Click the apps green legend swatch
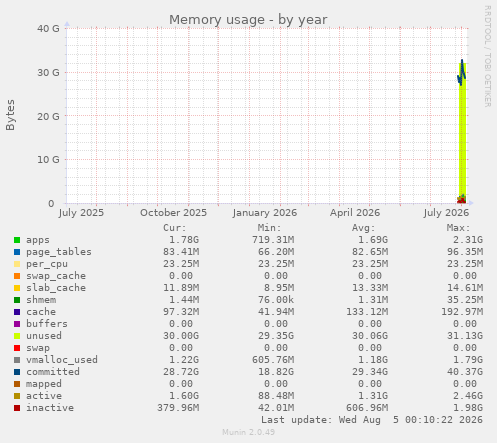 coord(17,240)
